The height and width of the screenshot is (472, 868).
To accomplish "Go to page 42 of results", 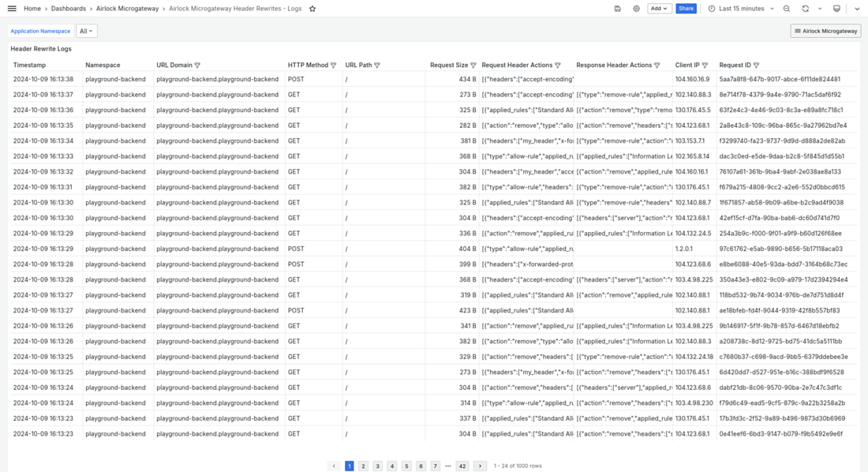I will point(462,466).
